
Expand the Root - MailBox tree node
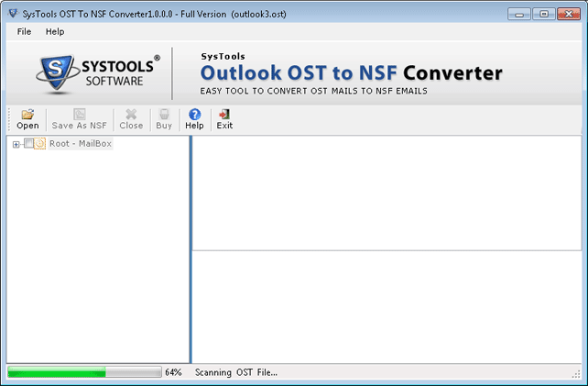16,144
